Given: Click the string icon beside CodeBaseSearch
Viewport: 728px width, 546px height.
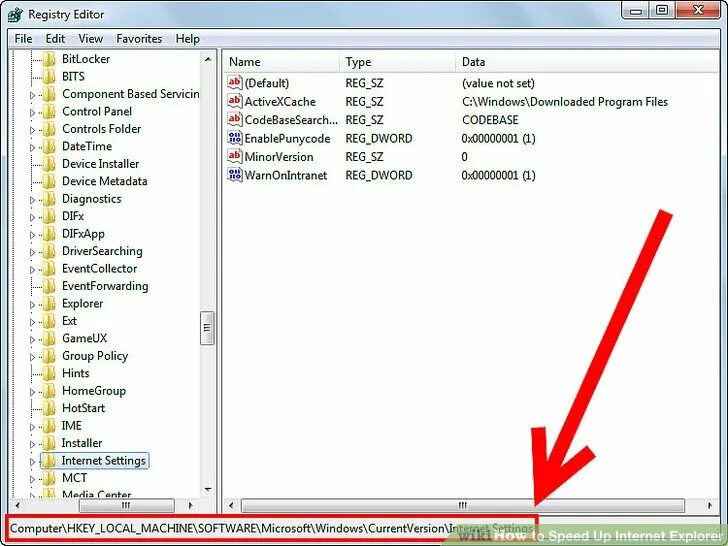Looking at the screenshot, I should (234, 119).
